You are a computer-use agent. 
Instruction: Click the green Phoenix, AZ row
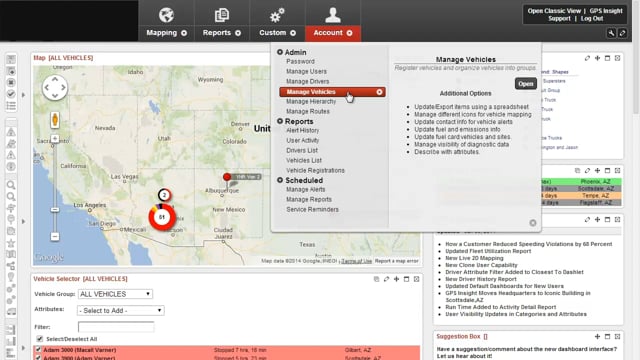tap(581, 181)
